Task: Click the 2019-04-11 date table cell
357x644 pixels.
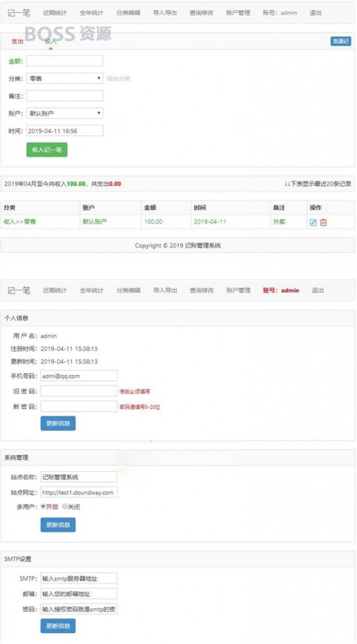Action: [x=230, y=221]
